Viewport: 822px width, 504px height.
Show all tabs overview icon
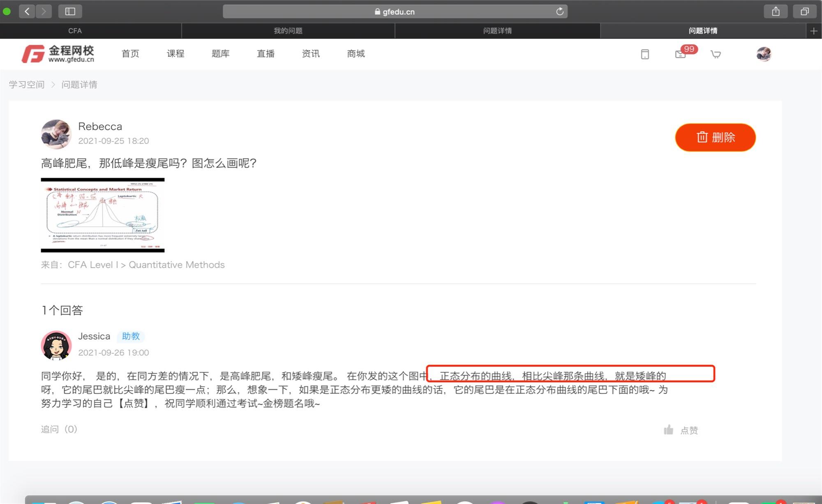click(x=804, y=11)
